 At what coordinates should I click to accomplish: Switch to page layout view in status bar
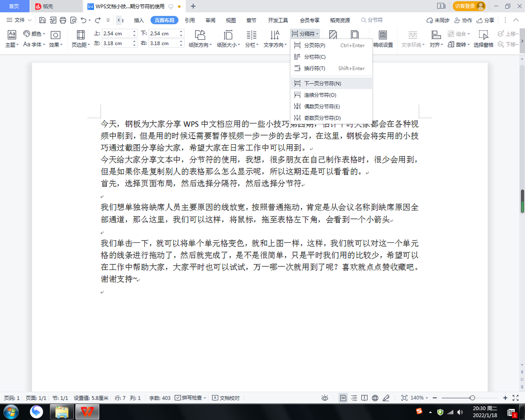point(343,398)
